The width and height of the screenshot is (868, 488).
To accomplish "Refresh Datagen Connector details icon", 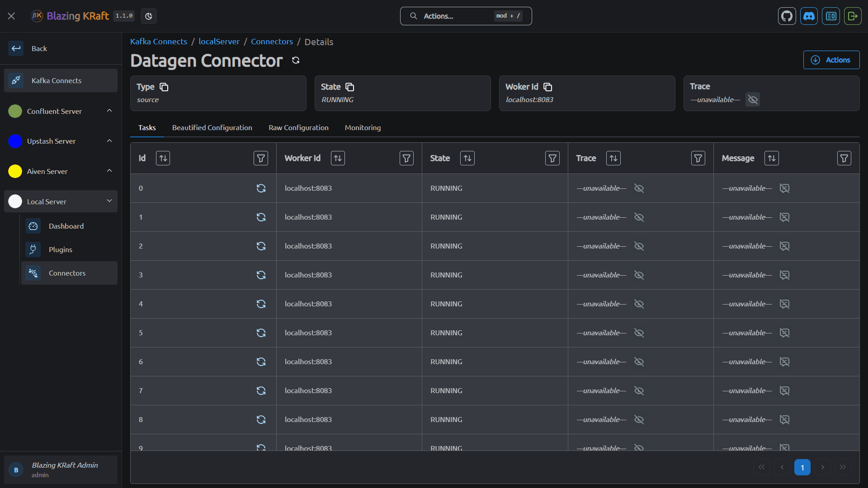I will coord(296,60).
